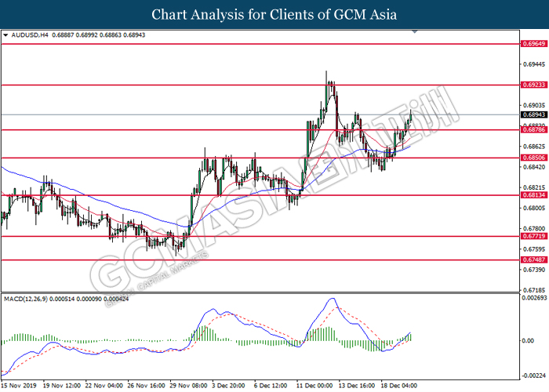Image resolution: width=549 pixels, height=392 pixels.
Task: Click the 3 Dec 20:00 time label
Action: pos(228,386)
